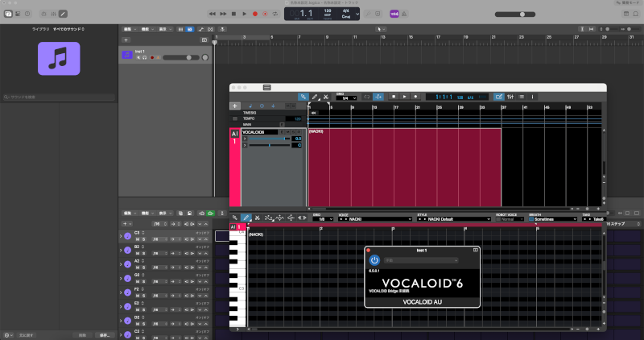Image resolution: width=644 pixels, height=340 pixels.
Task: Click VOCALOID6 track name field
Action: click(x=260, y=132)
